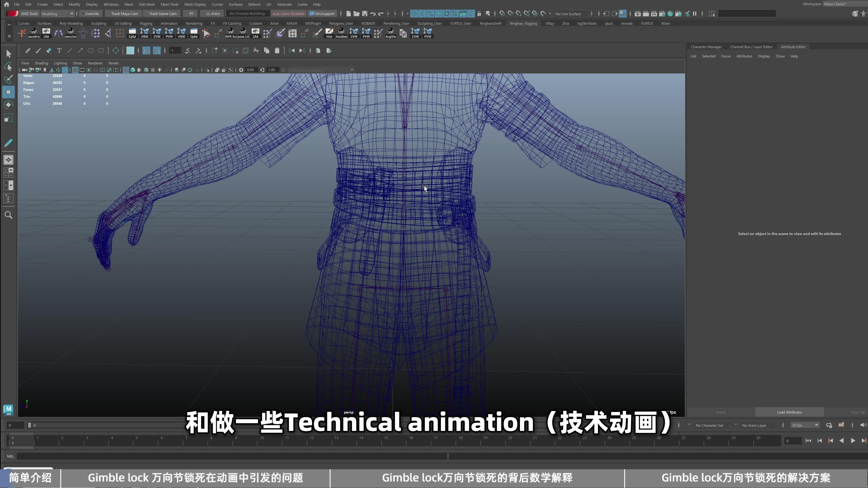Expand the 30 fps frame rate dropdown
This screenshot has width=868, height=488.
pyautogui.click(x=805, y=425)
